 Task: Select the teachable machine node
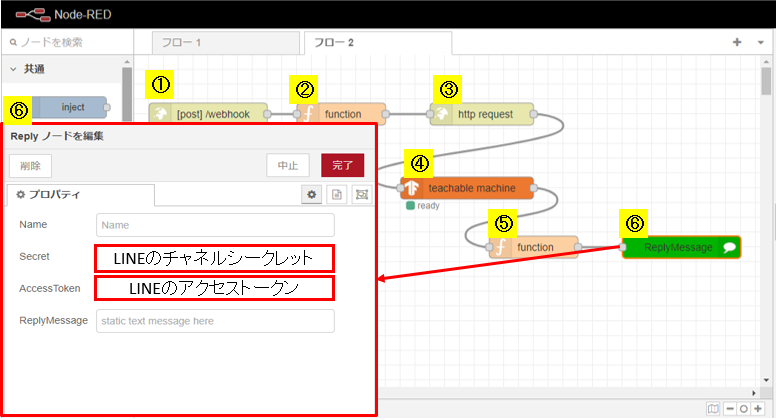point(467,188)
